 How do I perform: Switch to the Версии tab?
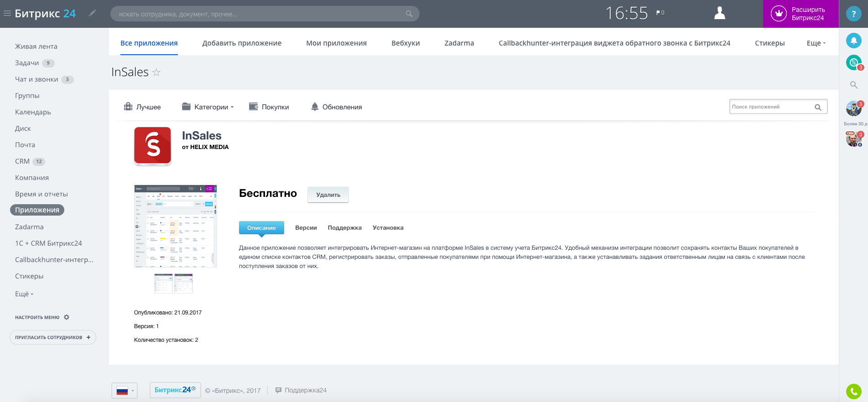click(306, 227)
